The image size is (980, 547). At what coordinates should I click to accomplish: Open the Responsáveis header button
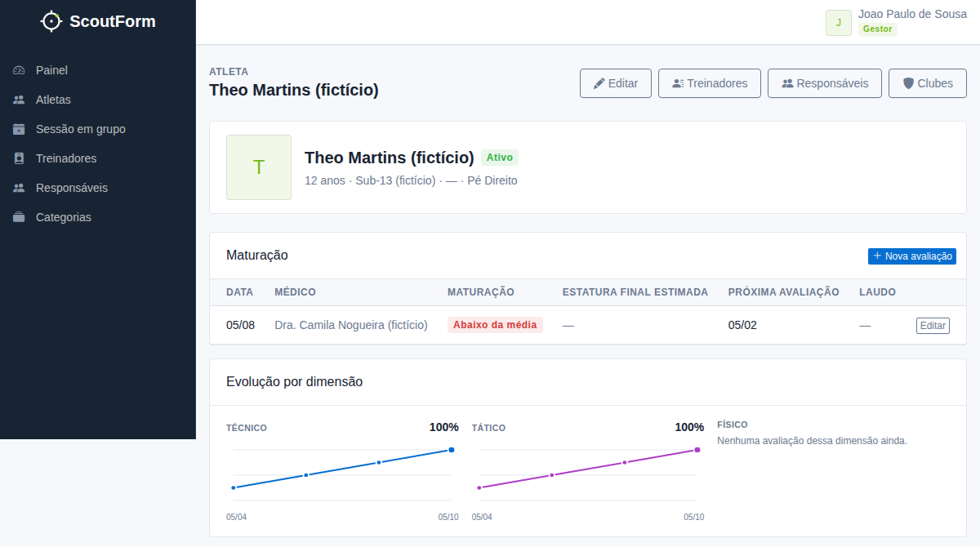(x=825, y=83)
